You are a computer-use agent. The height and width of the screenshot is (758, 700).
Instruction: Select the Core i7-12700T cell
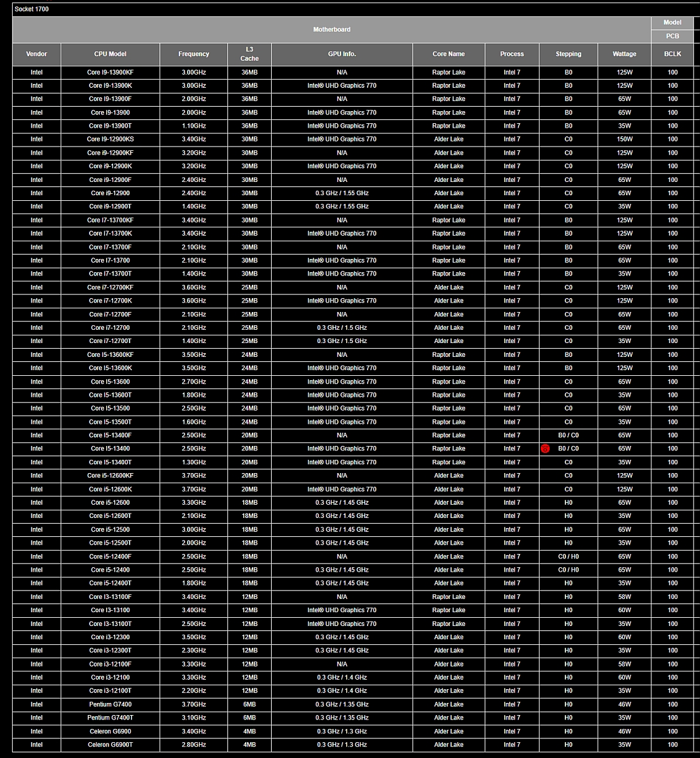111,341
